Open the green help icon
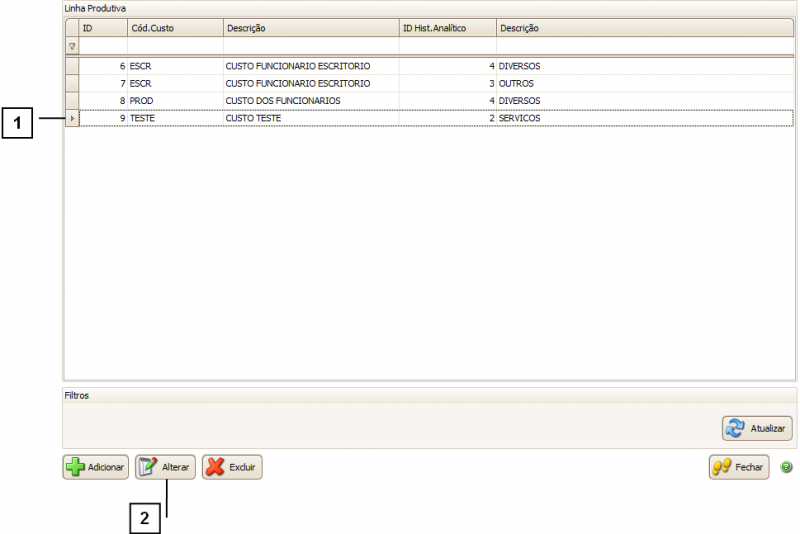800x534 pixels. 786,467
